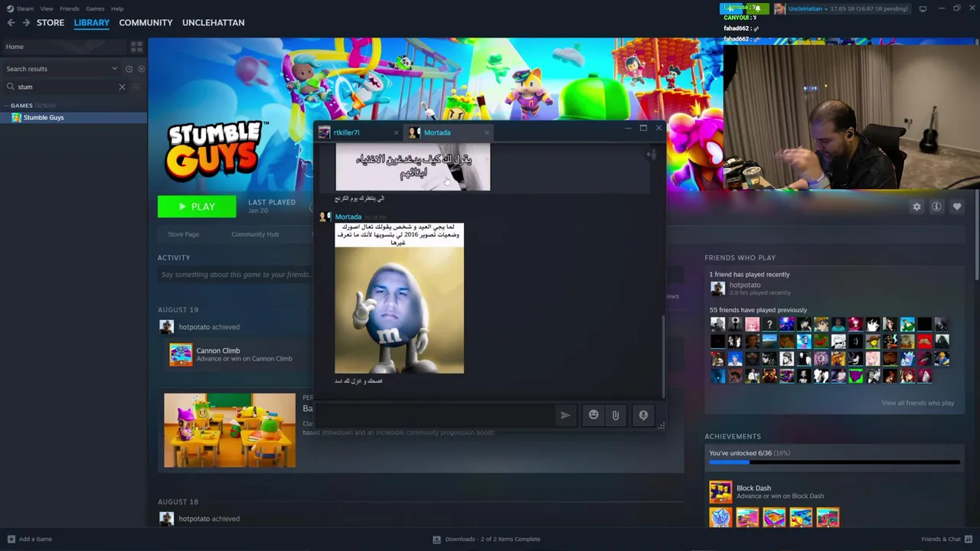The width and height of the screenshot is (980, 551).
Task: Close the Mortada chat tab
Action: (x=486, y=132)
